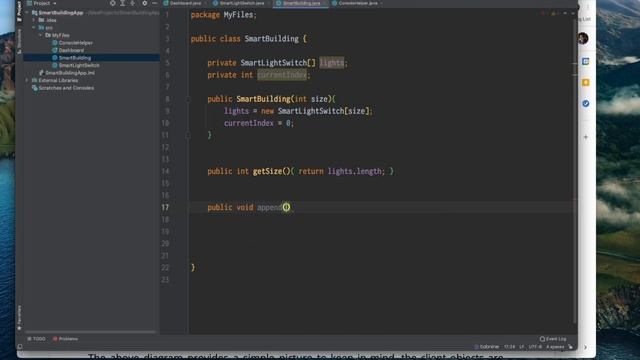
Task: Collapse the SmartBuildingApp project root
Action: pos(27,13)
